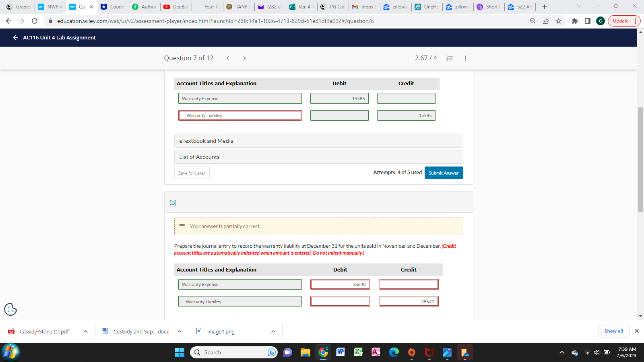Viewport: 644px width, 362px height.
Task: Switch to the OneHo tab
Action: tap(427, 7)
